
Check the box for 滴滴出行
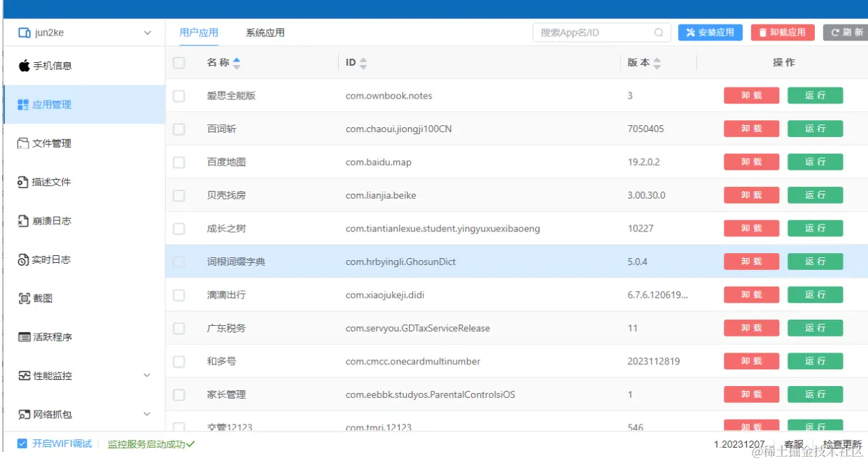click(179, 295)
